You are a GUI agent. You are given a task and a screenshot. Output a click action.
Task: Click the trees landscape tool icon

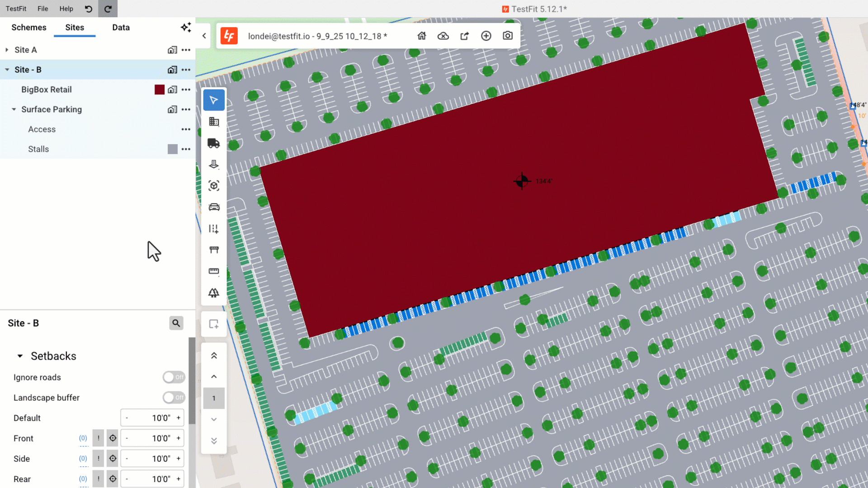[x=214, y=293]
